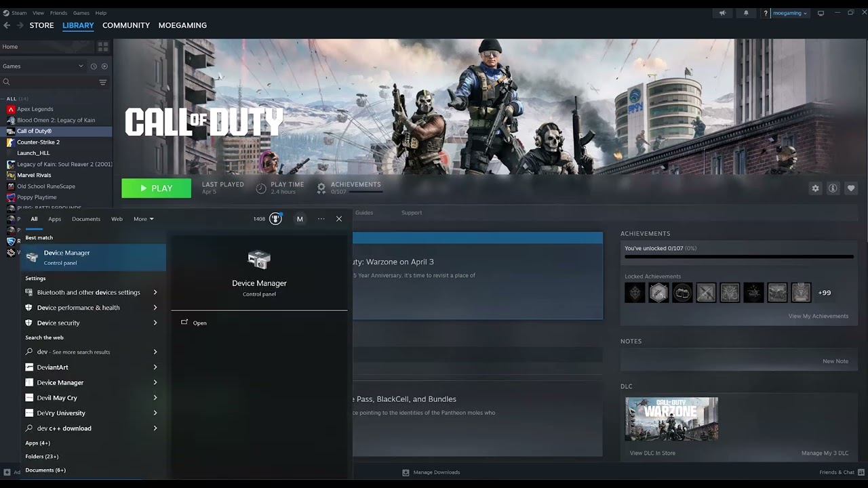Click the M account avatar in search panel
Image resolution: width=868 pixels, height=488 pixels.
[300, 219]
